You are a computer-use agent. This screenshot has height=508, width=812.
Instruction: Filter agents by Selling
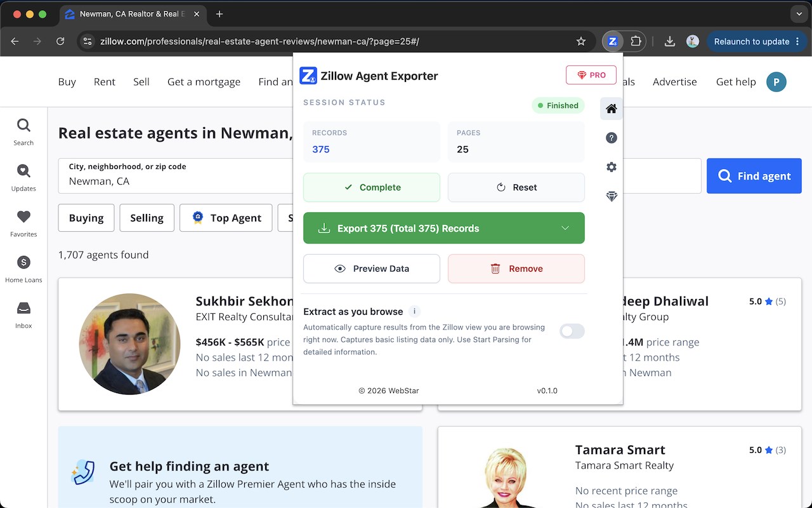point(147,218)
